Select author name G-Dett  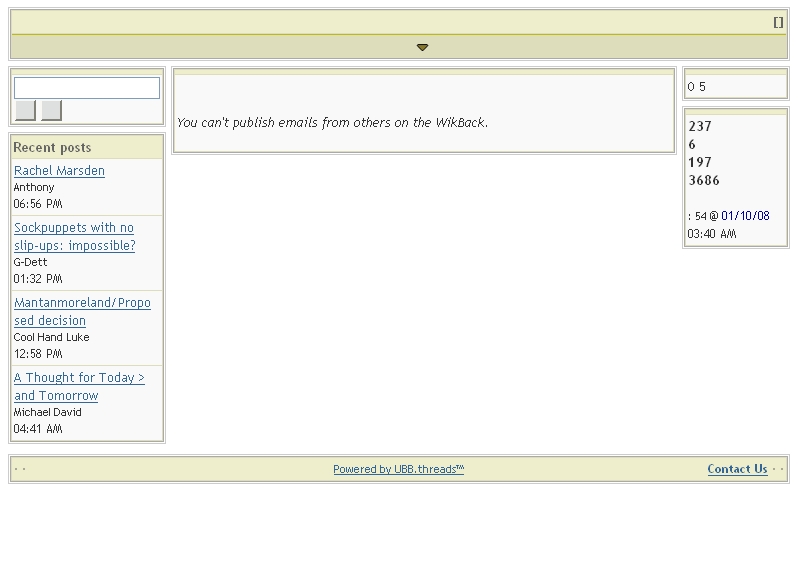[31, 263]
